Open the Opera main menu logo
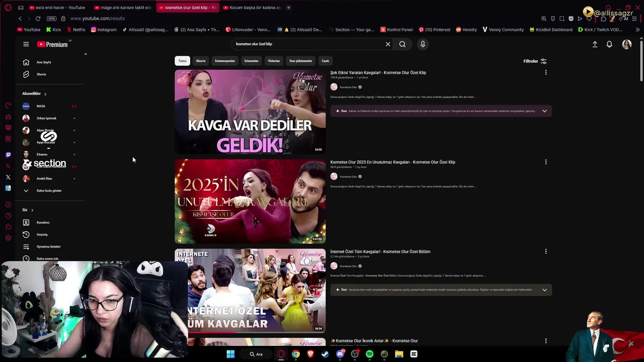 point(8,8)
